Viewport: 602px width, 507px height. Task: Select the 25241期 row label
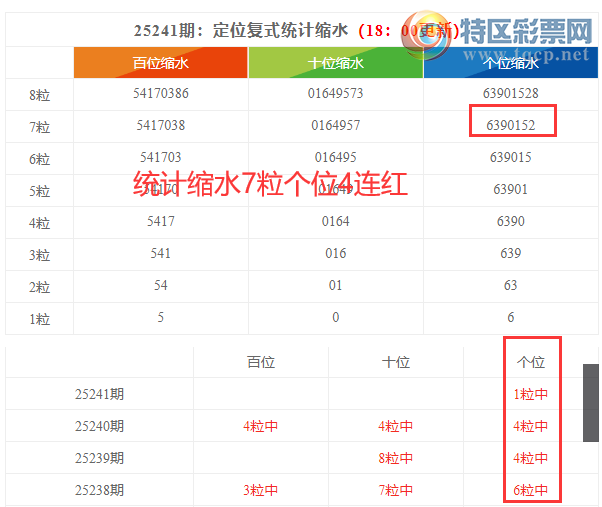tap(99, 394)
